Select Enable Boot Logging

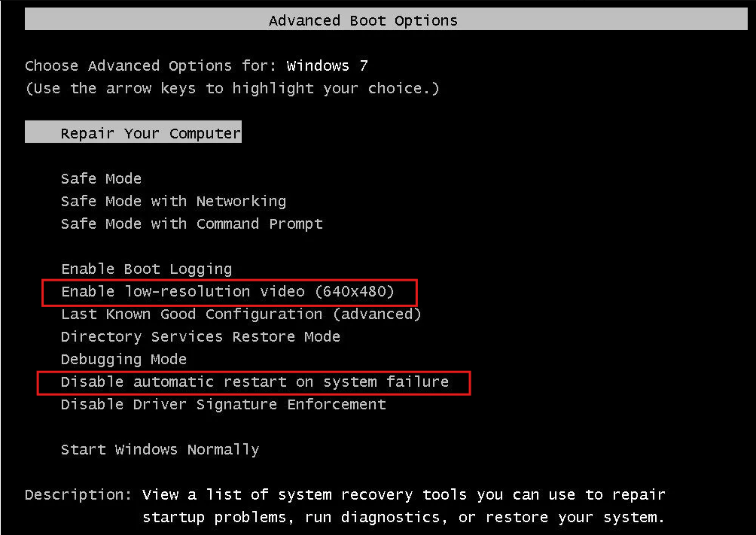pyautogui.click(x=147, y=269)
